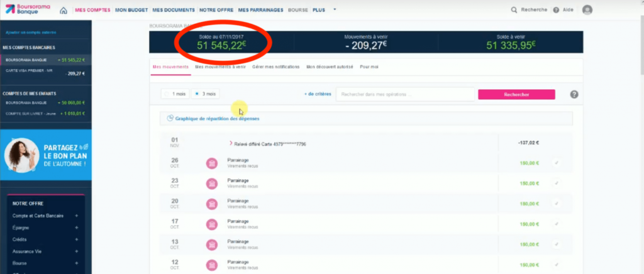
Task: Select children's BOURSORAMA BANQUE +50 060,00 €
Action: [x=45, y=102]
